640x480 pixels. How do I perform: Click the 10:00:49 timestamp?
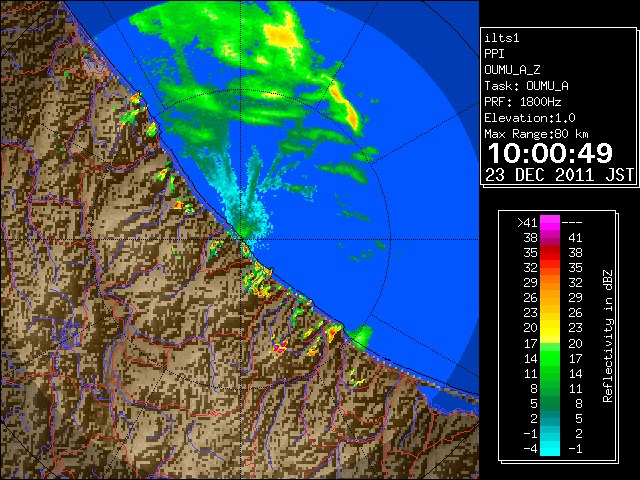click(550, 153)
